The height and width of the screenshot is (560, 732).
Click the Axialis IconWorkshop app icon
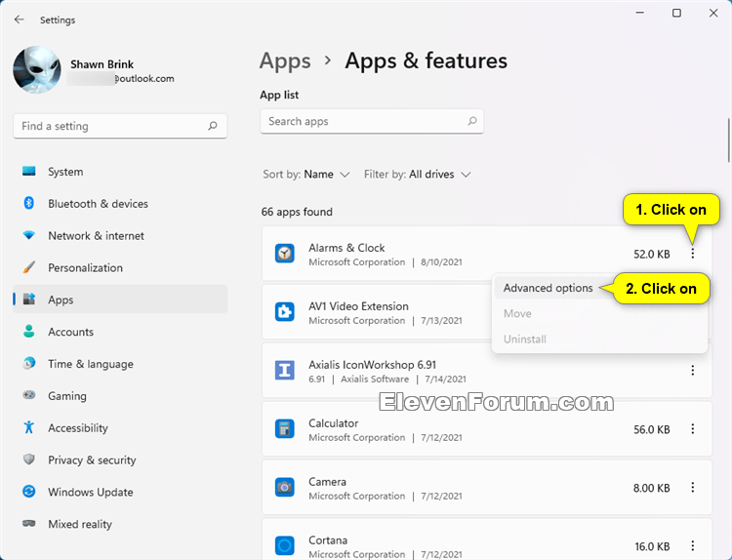[x=284, y=370]
